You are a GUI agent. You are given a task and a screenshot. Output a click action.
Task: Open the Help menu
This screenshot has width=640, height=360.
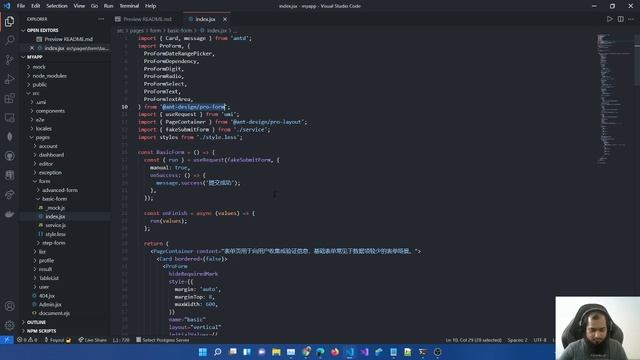pyautogui.click(x=150, y=6)
